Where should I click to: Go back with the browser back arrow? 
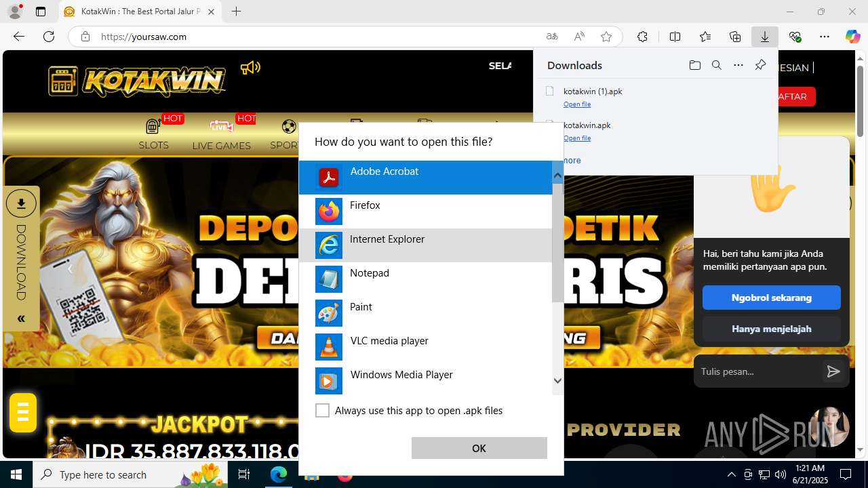click(19, 37)
